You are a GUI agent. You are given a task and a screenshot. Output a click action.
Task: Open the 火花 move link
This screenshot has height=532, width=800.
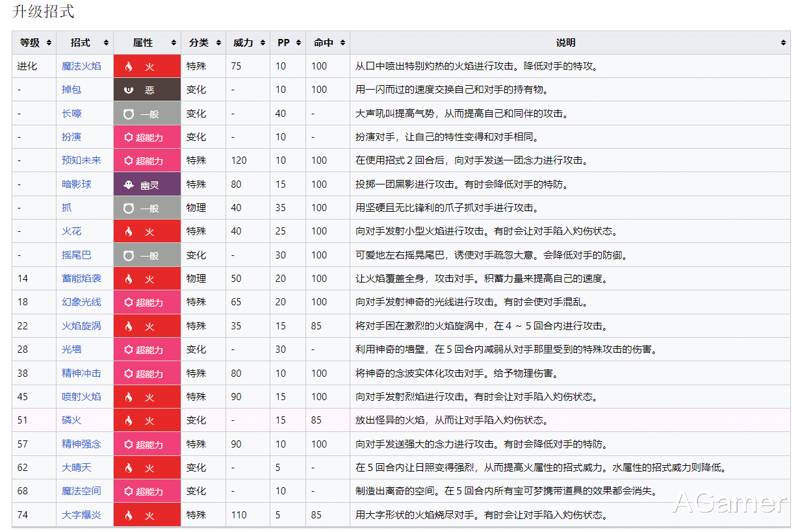[x=71, y=231]
